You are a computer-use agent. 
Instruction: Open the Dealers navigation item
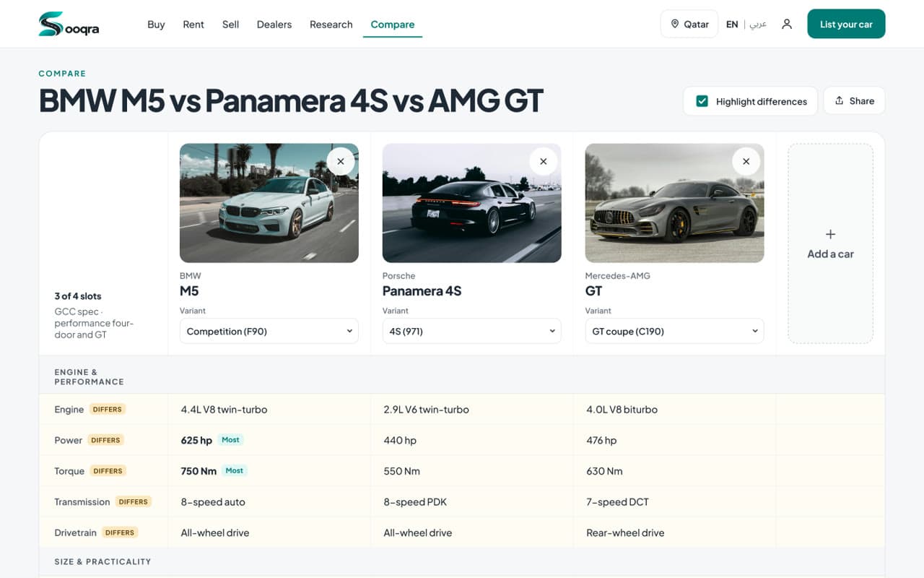coord(274,24)
